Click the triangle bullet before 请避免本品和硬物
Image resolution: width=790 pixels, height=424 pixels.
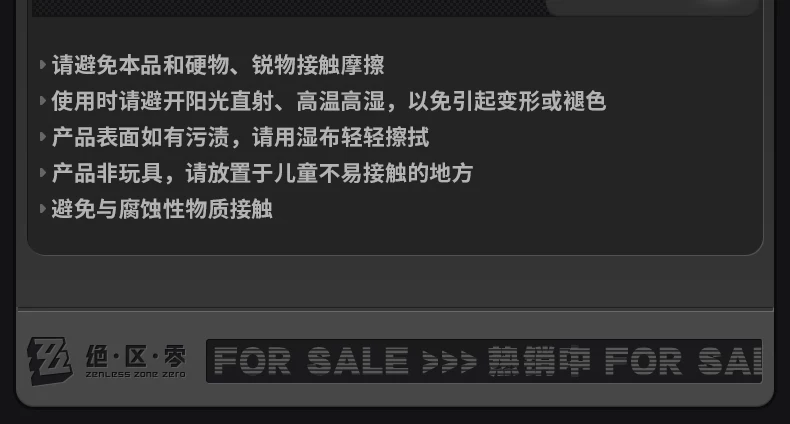pyautogui.click(x=43, y=65)
